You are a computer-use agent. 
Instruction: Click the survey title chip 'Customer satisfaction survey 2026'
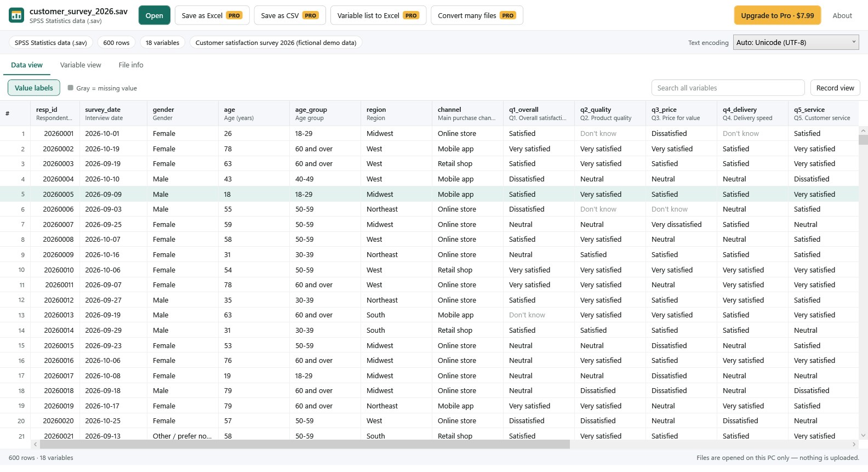pyautogui.click(x=276, y=43)
